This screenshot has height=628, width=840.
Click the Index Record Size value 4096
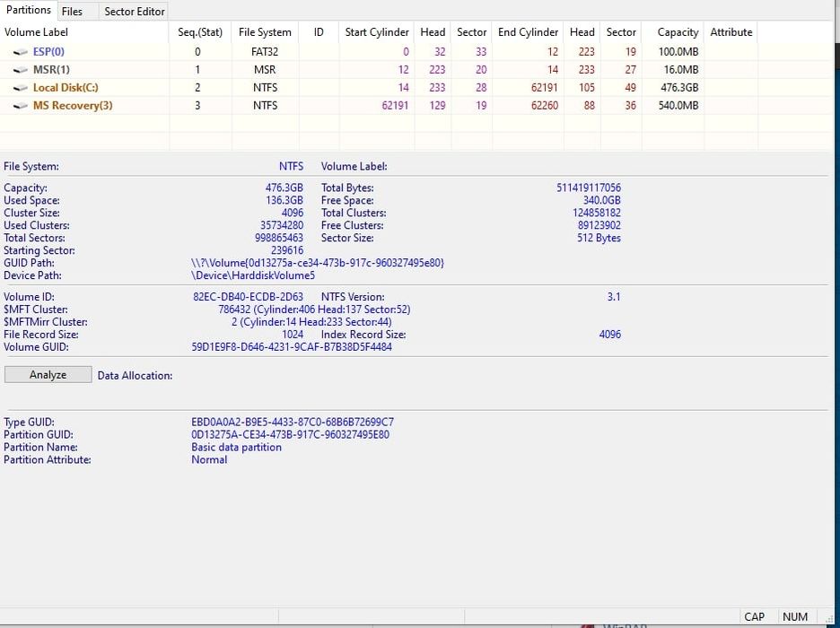click(x=610, y=335)
